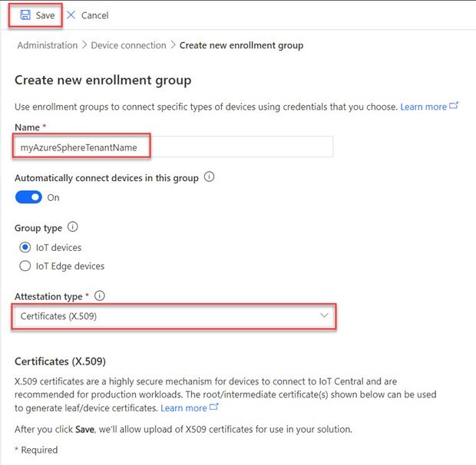The image size is (476, 465).
Task: Click external link icon after top Learn more
Action: click(454, 106)
